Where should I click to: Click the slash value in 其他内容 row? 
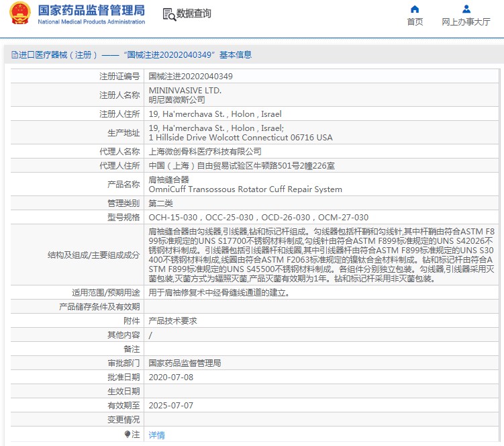(150, 335)
